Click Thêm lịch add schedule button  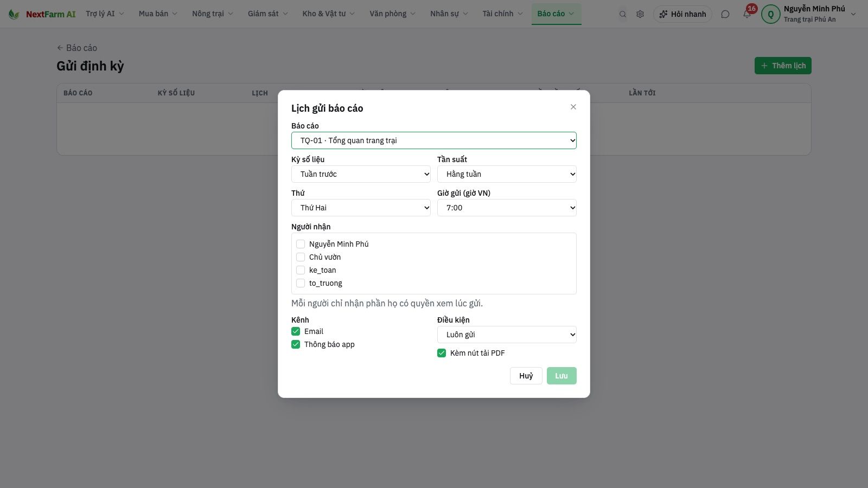[x=783, y=66]
